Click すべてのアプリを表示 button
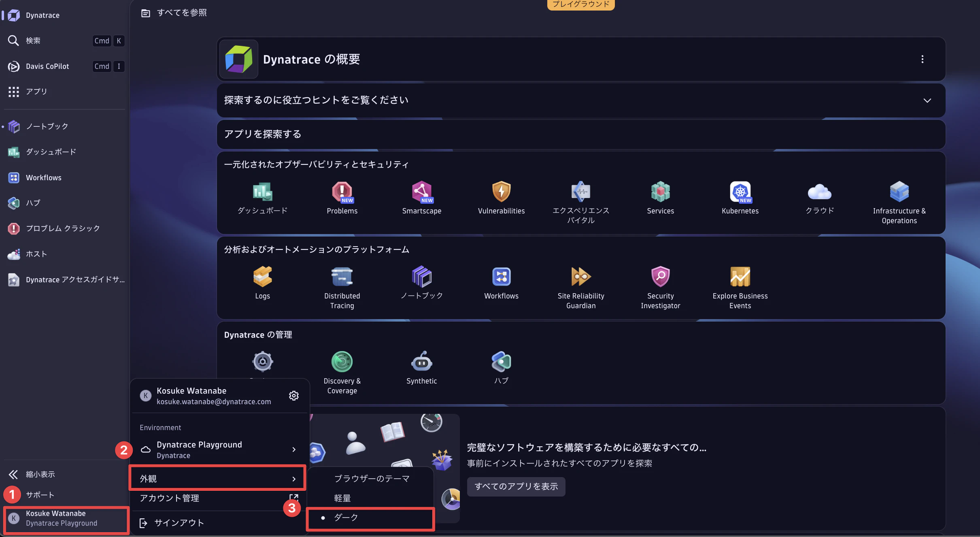Screen dimensions: 980x537 tap(516, 486)
